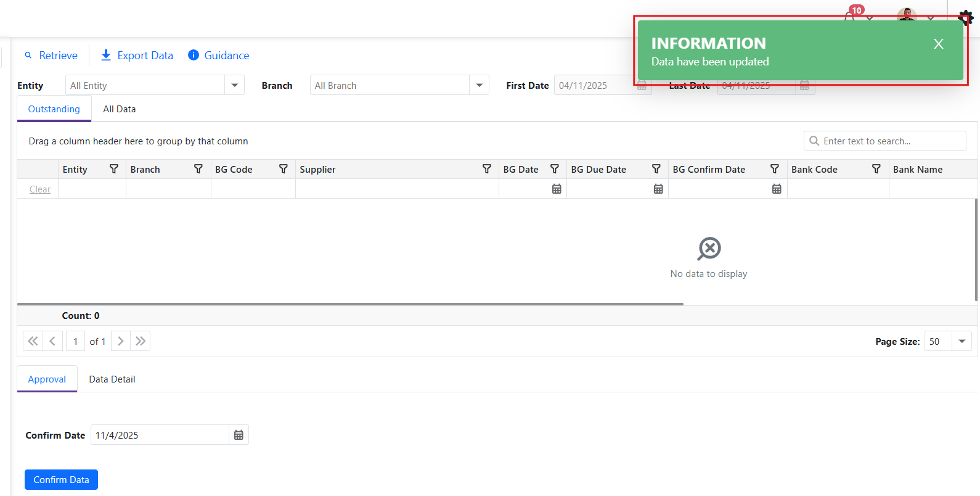Image resolution: width=980 pixels, height=496 pixels.
Task: Open filter on BG Due Date column
Action: point(656,169)
